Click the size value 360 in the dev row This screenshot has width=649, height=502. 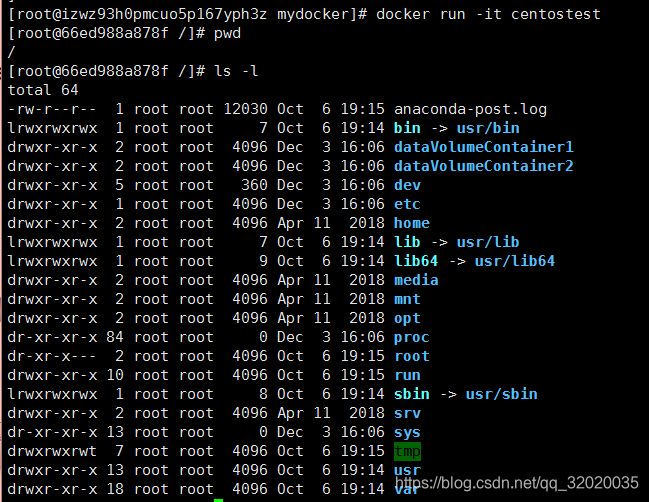pyautogui.click(x=255, y=185)
